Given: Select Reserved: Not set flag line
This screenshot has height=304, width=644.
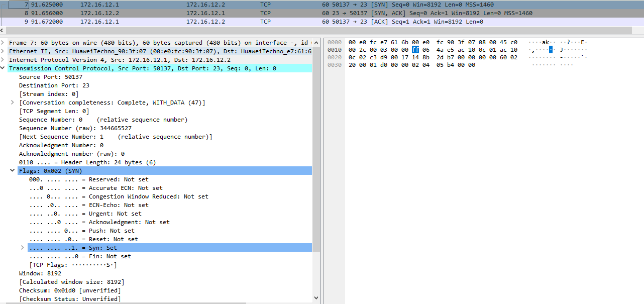Looking at the screenshot, I should coord(89,179).
